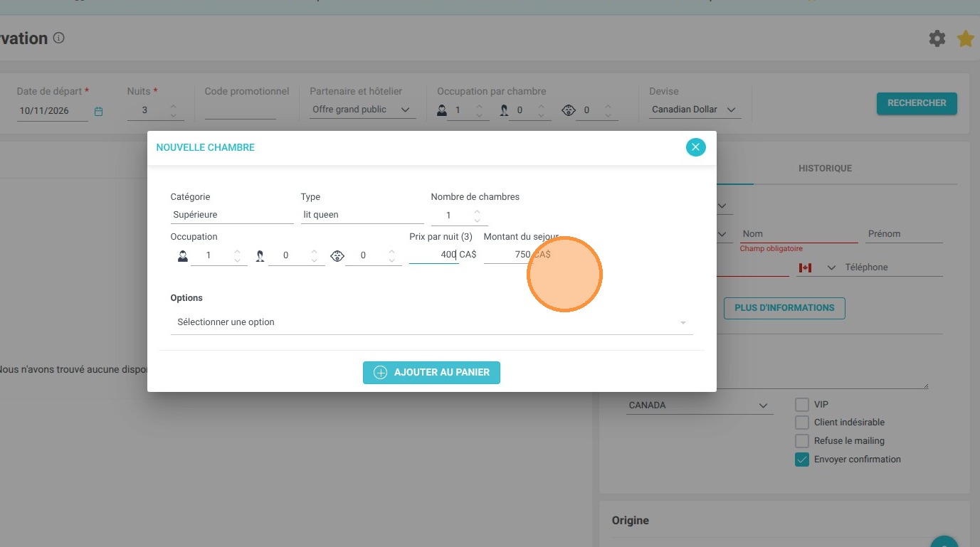Toggle the yellow favorite star
Viewport: 980px width, 547px height.
(966, 38)
